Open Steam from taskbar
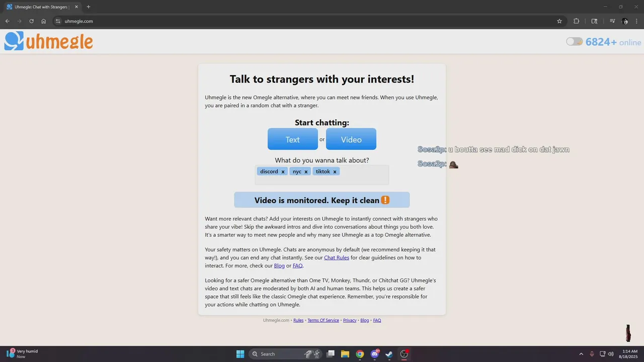644x362 pixels. [x=389, y=354]
